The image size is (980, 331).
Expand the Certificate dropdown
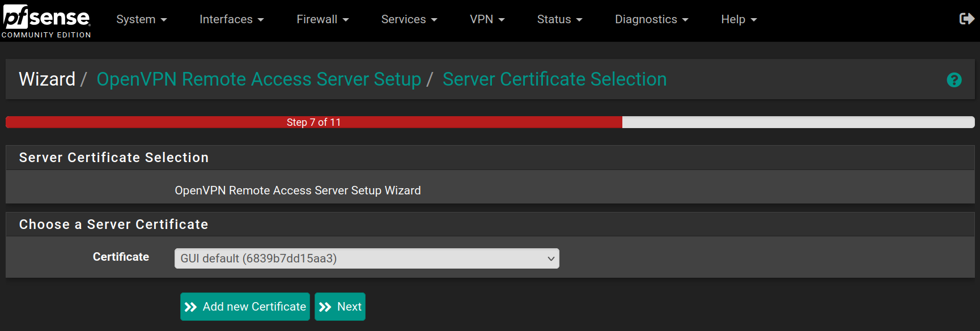pos(367,258)
